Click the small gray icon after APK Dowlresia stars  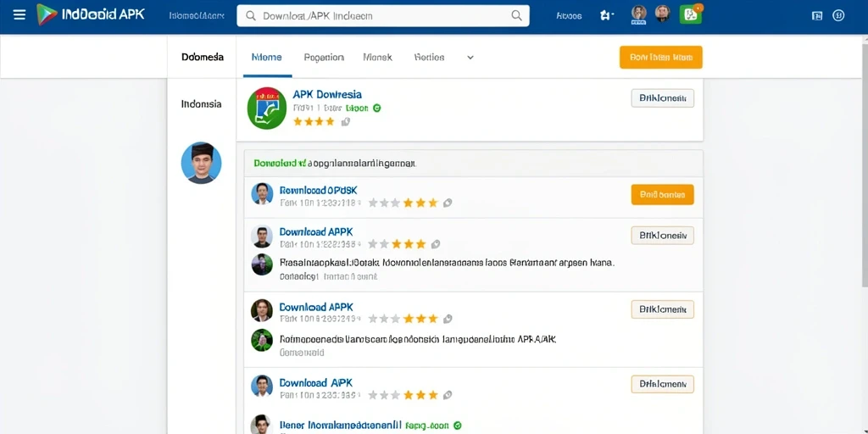[x=346, y=122]
